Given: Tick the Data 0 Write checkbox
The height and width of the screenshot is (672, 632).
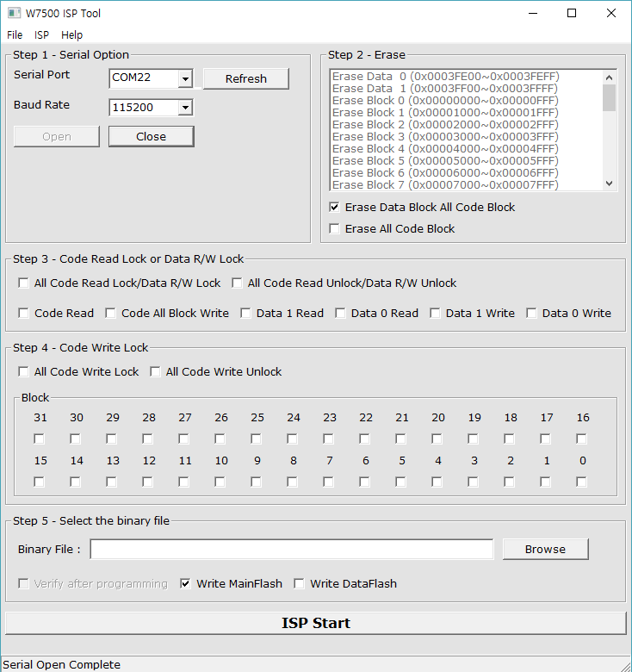Looking at the screenshot, I should point(531,314).
